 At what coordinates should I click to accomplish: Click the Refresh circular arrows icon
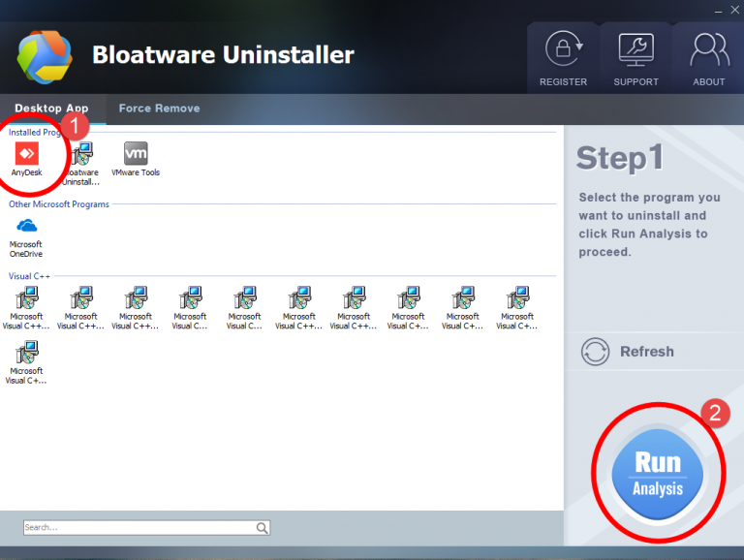click(x=595, y=352)
